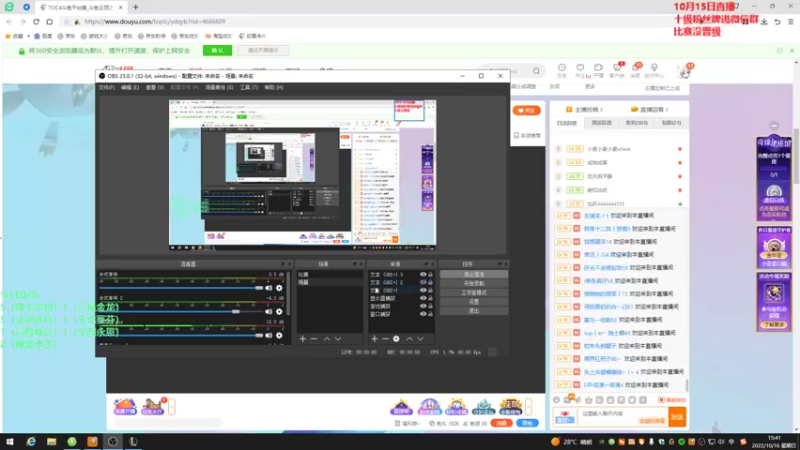Lock the 窗口捕获 source

[x=430, y=314]
